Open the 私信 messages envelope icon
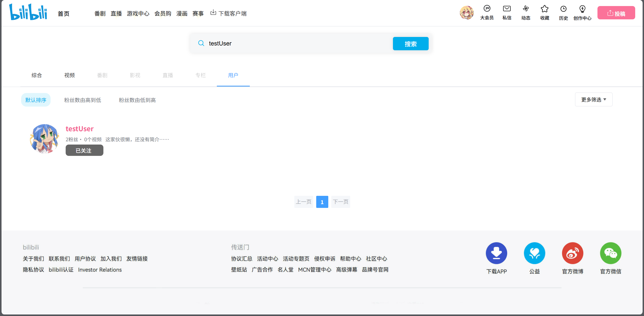This screenshot has height=316, width=644. tap(507, 9)
